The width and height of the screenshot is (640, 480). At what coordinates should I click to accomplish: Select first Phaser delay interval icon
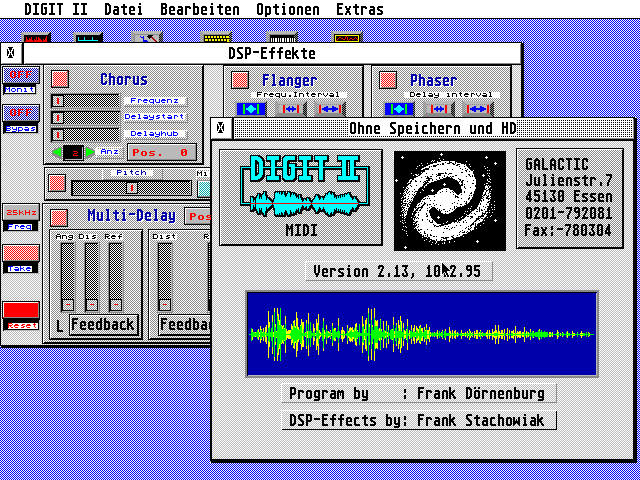398,108
